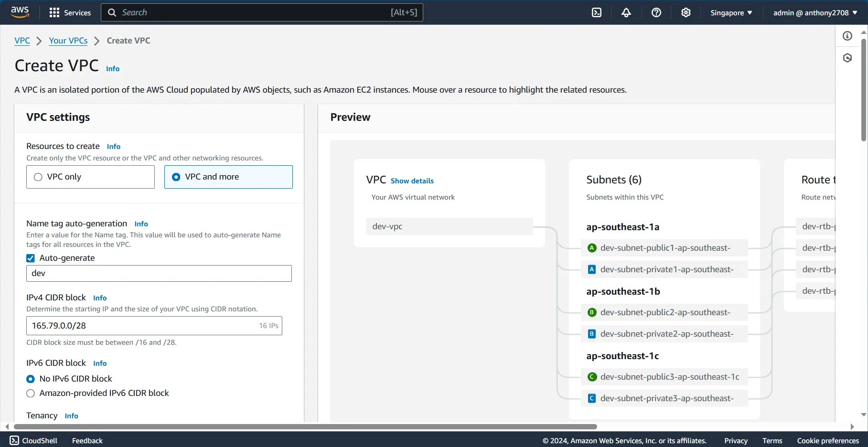Screen dimensions: 868x447
Task: Click the blue B icon for private2 subnet
Action: (592, 334)
